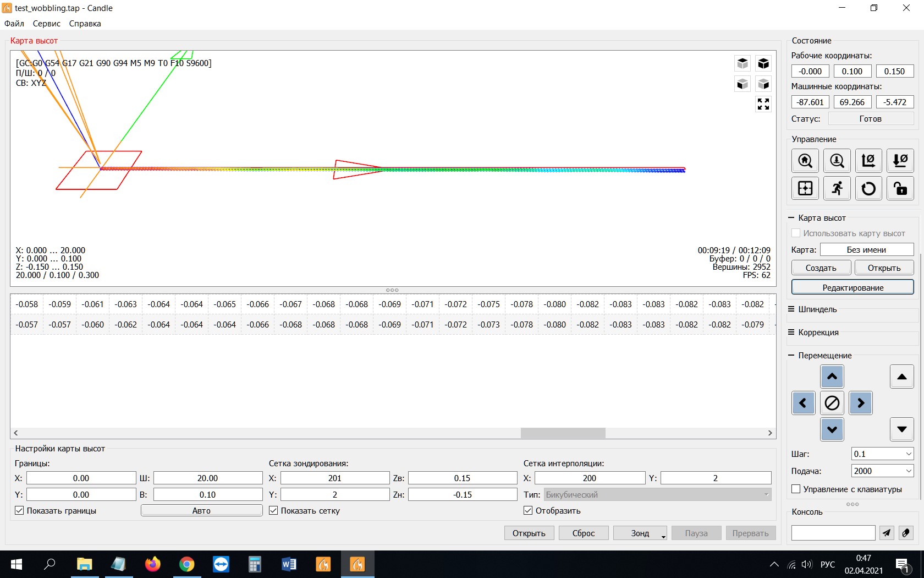
Task: Send console command with paper plane icon
Action: click(887, 533)
